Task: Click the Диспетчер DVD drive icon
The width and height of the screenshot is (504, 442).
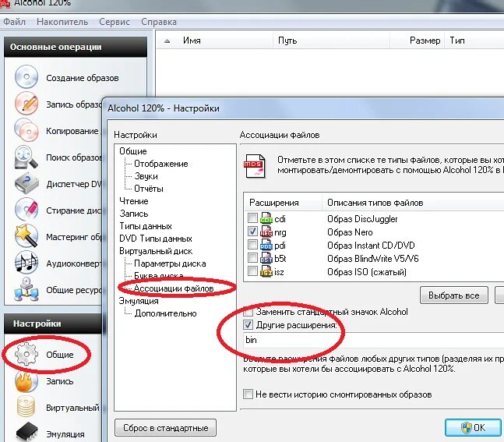Action: pos(26,183)
